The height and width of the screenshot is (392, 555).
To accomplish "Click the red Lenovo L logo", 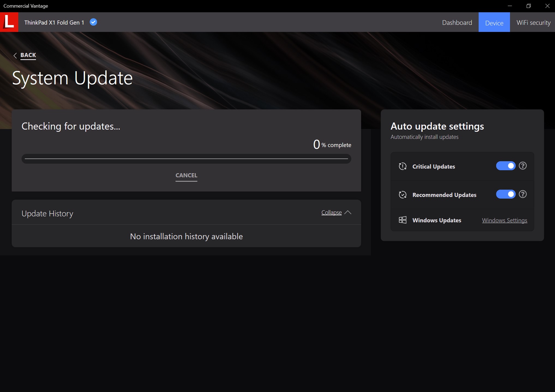I will point(9,22).
